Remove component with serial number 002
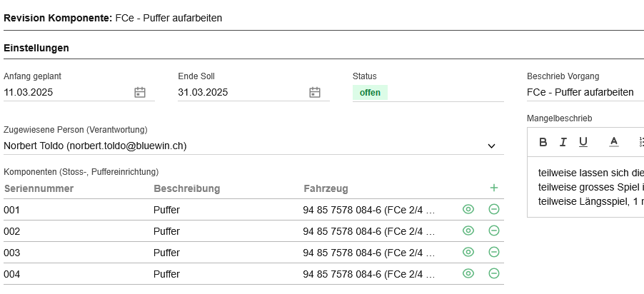The height and width of the screenshot is (294, 644). pyautogui.click(x=493, y=230)
